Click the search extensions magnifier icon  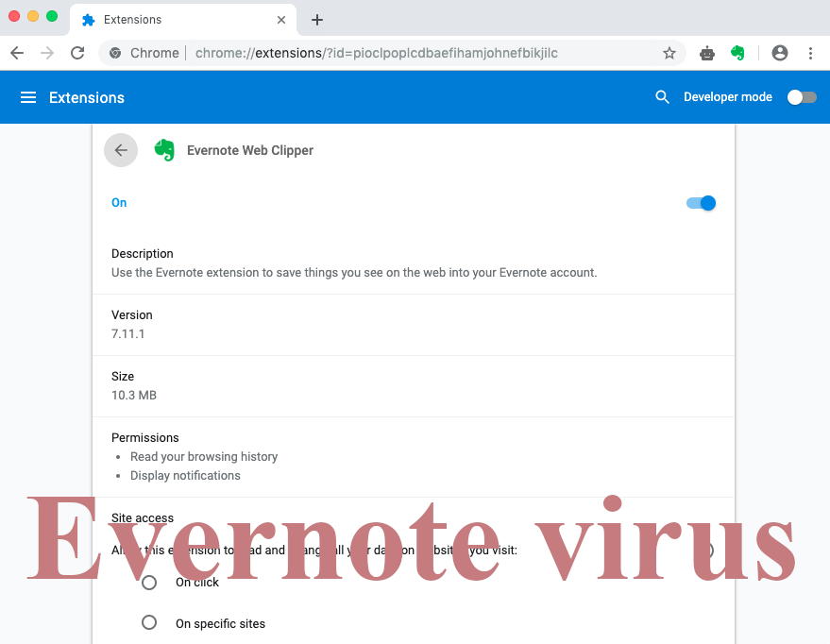[x=663, y=97]
